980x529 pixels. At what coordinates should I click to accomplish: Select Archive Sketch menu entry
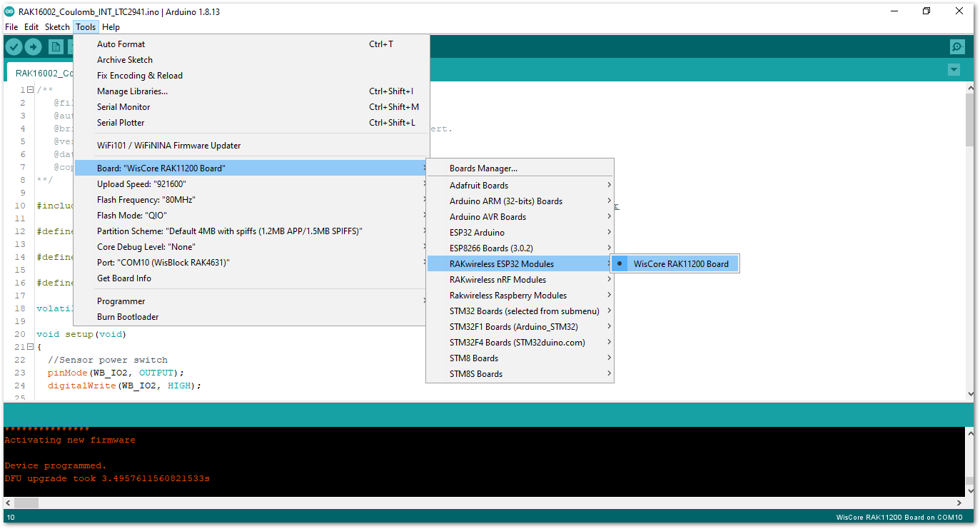[252, 60]
